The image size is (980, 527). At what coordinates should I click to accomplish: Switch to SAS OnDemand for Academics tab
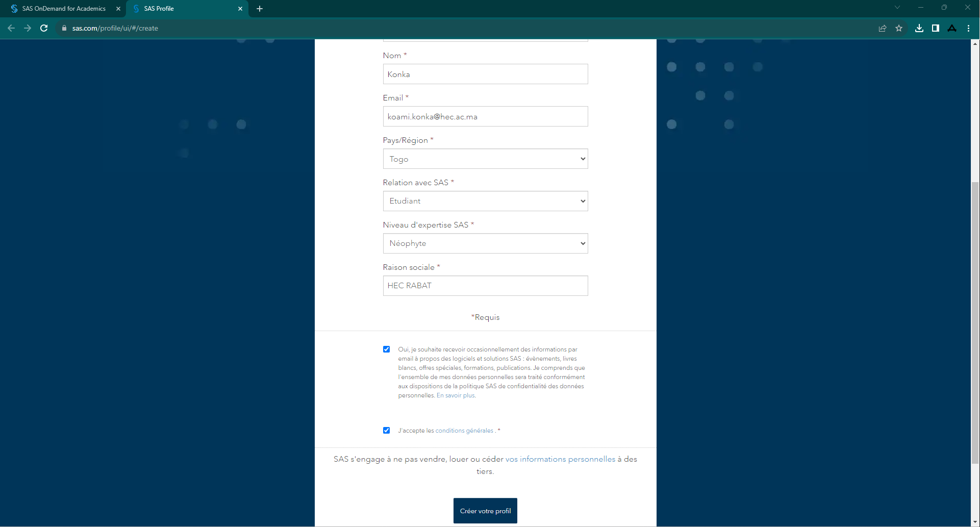click(64, 9)
